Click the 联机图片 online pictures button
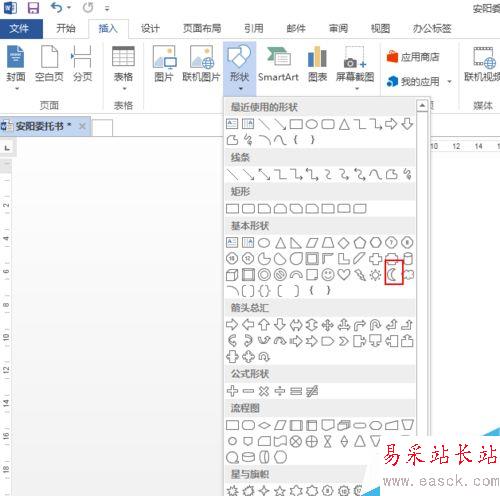 201,63
